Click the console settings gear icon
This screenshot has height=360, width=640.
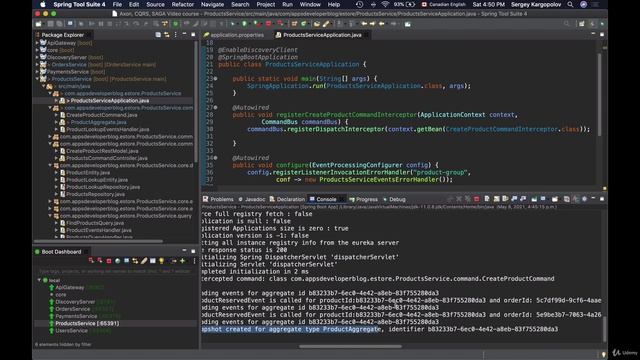point(584,199)
